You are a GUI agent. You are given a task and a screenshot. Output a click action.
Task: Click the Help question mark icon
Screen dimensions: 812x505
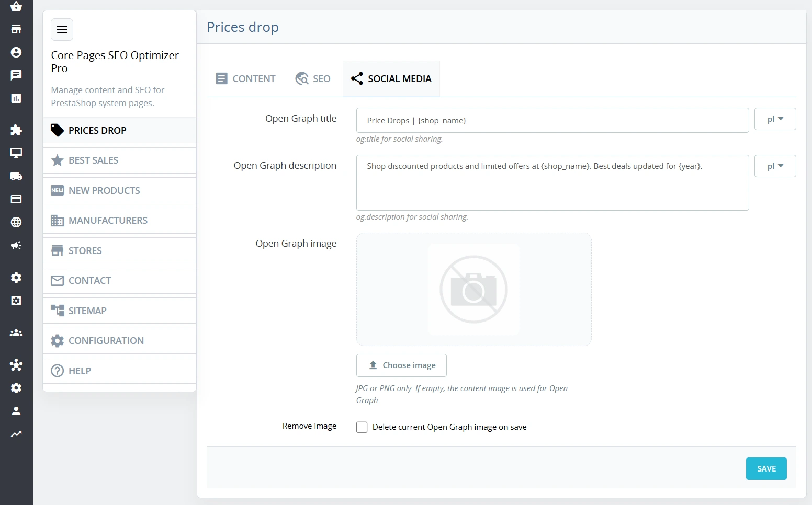point(57,371)
